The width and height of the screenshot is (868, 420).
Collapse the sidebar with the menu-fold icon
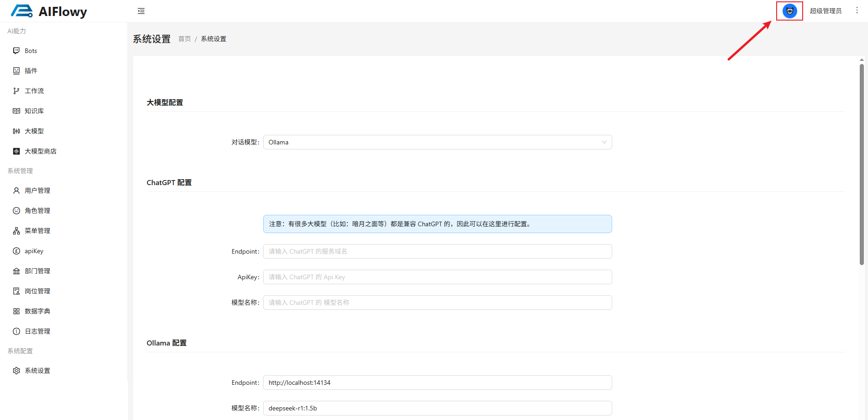[x=141, y=11]
